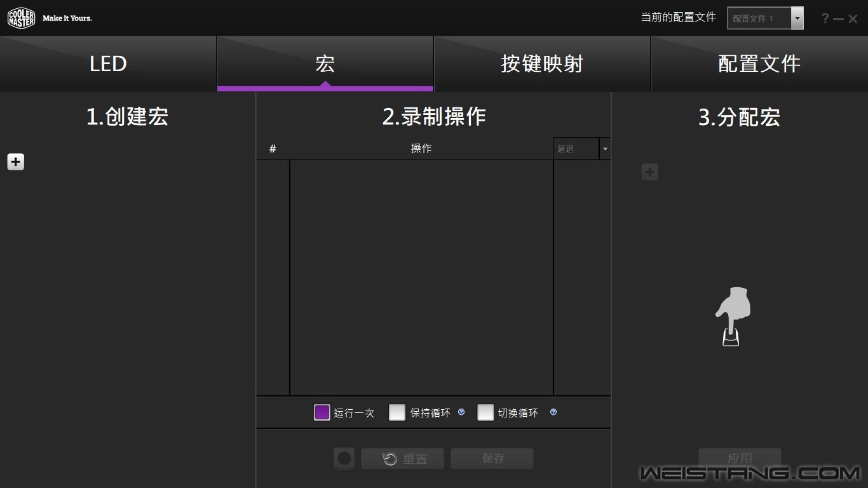This screenshot has width=868, height=488.
Task: Click the help icon next to 切换循环
Action: click(x=553, y=412)
